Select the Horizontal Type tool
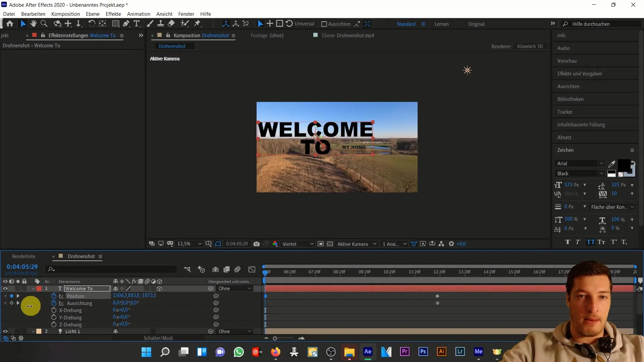Viewport: 644px width, 362px height. (x=137, y=24)
